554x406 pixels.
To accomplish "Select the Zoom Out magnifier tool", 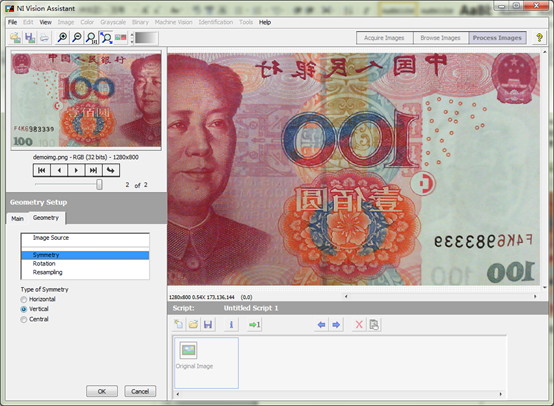I will [x=77, y=37].
